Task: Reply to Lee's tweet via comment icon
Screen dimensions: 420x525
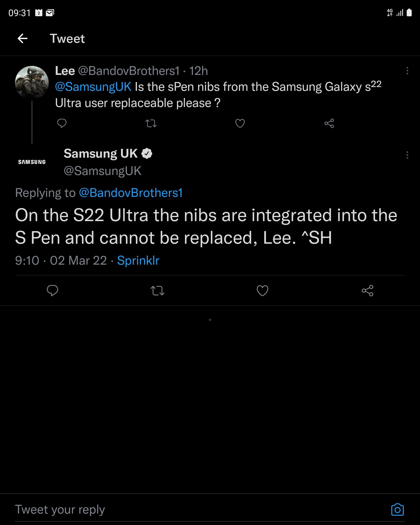Action: tap(62, 123)
